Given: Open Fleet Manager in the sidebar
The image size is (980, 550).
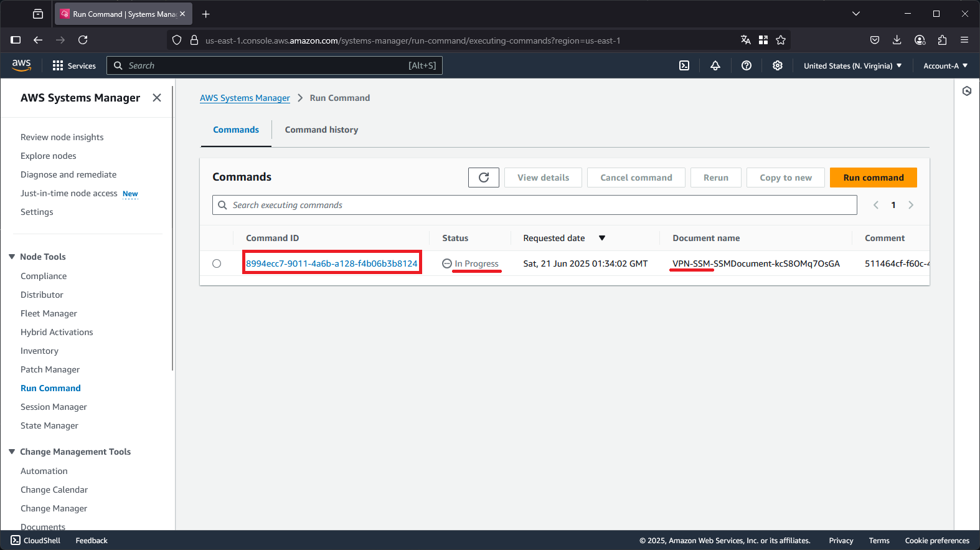Looking at the screenshot, I should [49, 313].
